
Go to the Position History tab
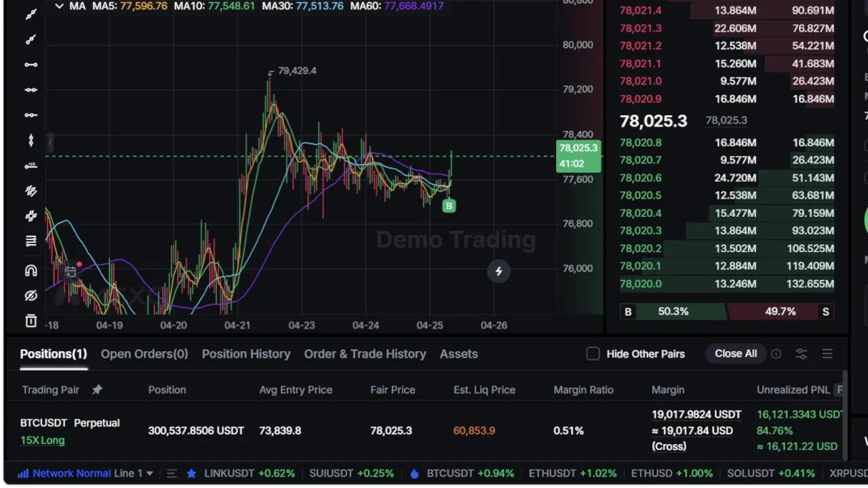tap(246, 354)
